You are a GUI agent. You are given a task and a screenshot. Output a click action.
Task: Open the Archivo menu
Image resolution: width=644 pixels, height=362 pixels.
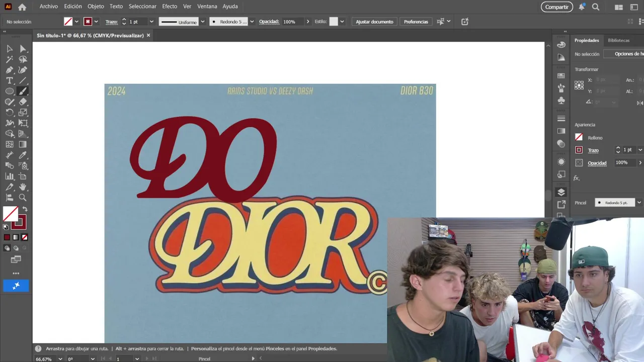pyautogui.click(x=49, y=7)
